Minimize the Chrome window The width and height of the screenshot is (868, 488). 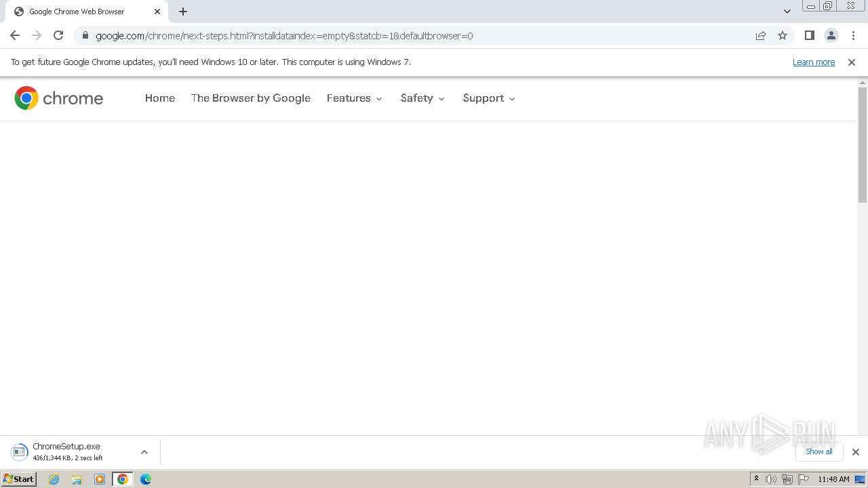(811, 5)
